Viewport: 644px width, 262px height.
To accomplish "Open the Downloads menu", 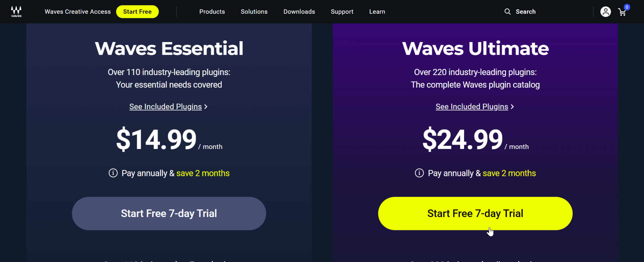I will coord(299,12).
